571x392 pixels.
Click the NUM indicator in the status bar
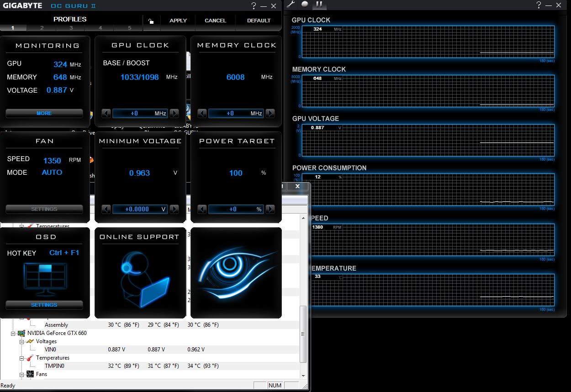[x=275, y=386]
